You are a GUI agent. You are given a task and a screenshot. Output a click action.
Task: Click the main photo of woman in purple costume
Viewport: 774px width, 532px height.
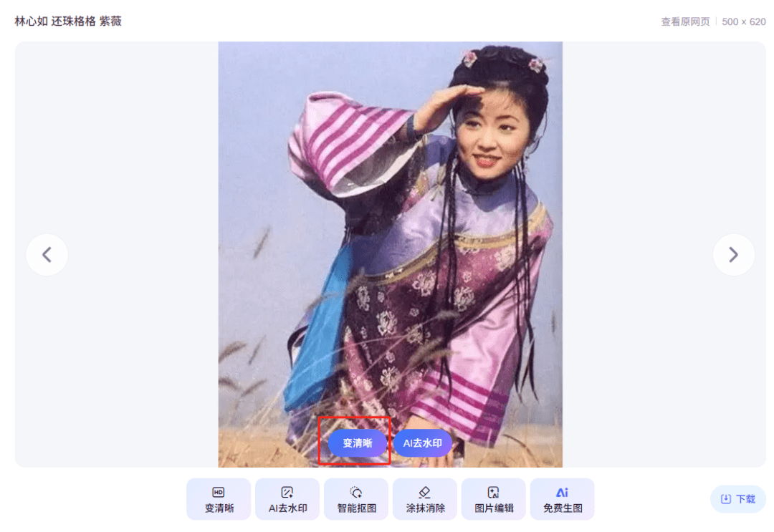(391, 254)
